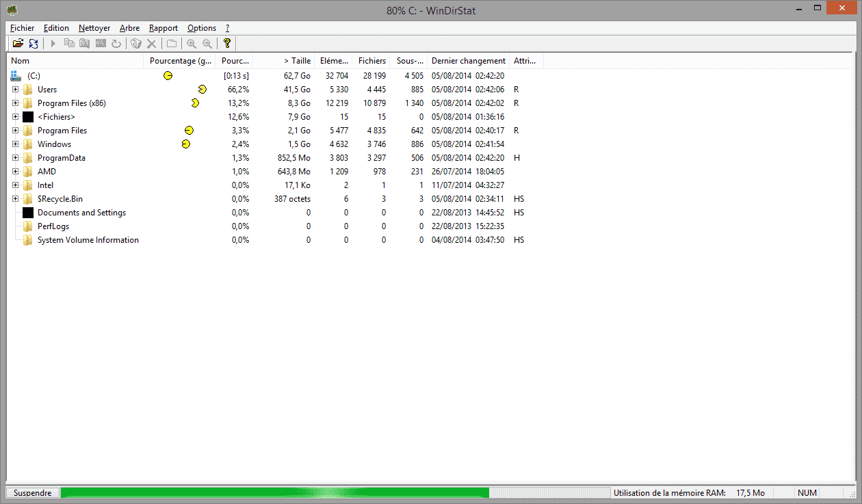Select the System Volume Information row
Image resolution: width=862 pixels, height=504 pixels.
click(88, 240)
